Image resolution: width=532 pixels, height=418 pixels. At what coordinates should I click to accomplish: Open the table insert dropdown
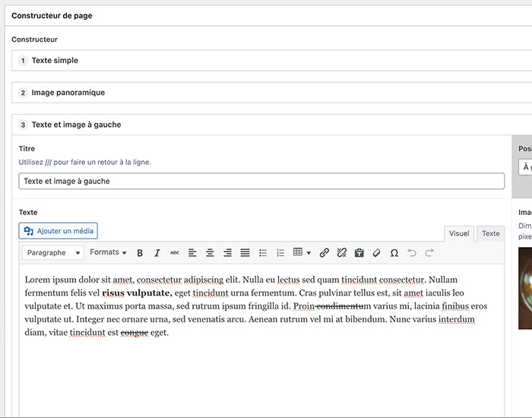click(302, 253)
